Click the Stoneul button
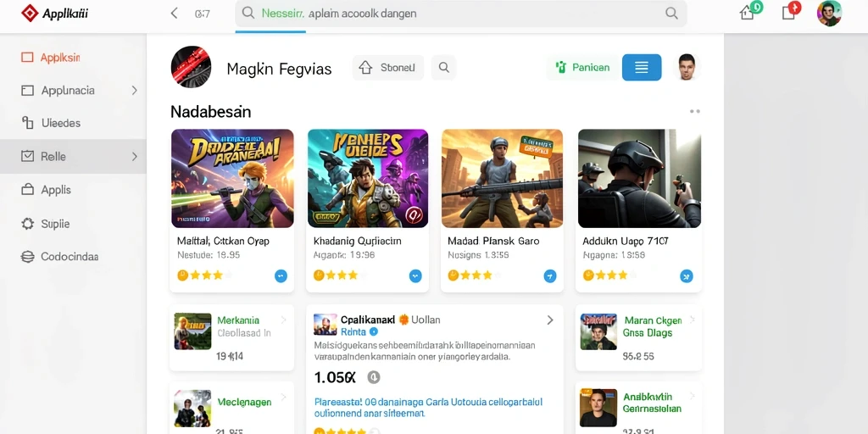 pyautogui.click(x=387, y=68)
